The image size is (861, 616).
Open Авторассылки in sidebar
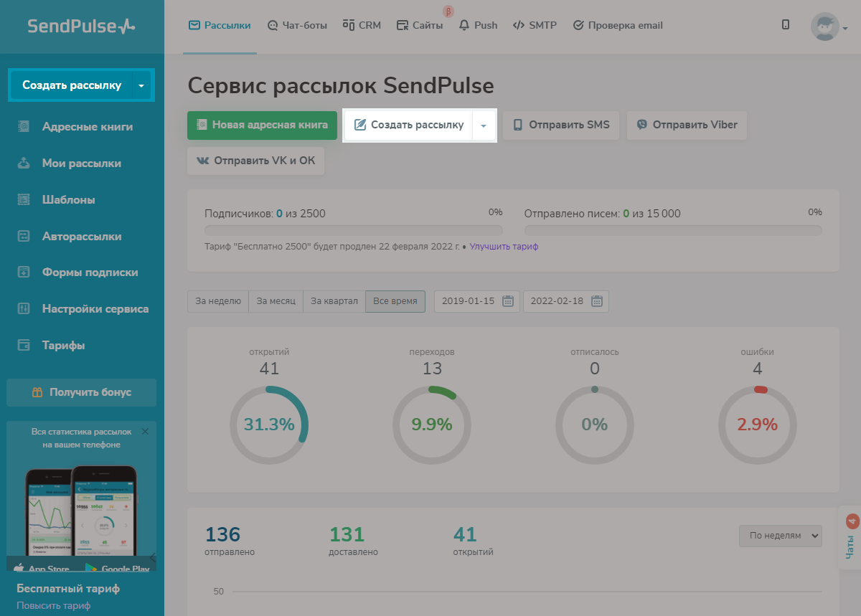pos(82,237)
